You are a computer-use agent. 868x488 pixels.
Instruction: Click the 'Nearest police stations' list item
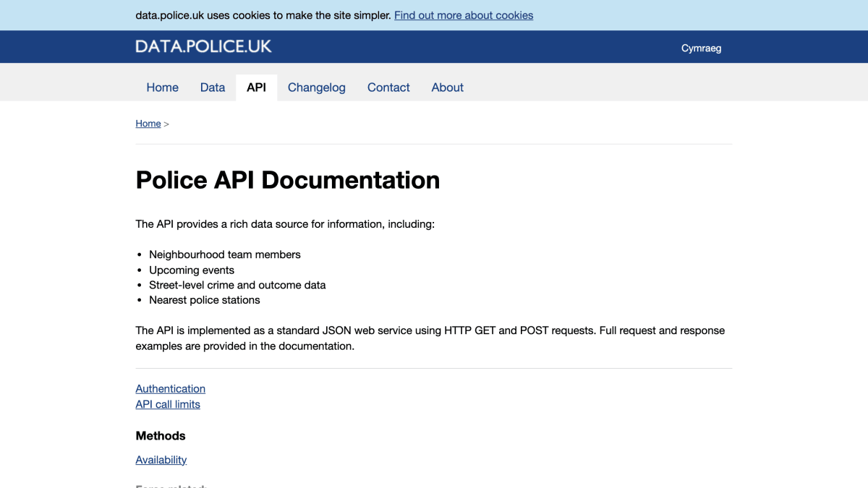(205, 300)
